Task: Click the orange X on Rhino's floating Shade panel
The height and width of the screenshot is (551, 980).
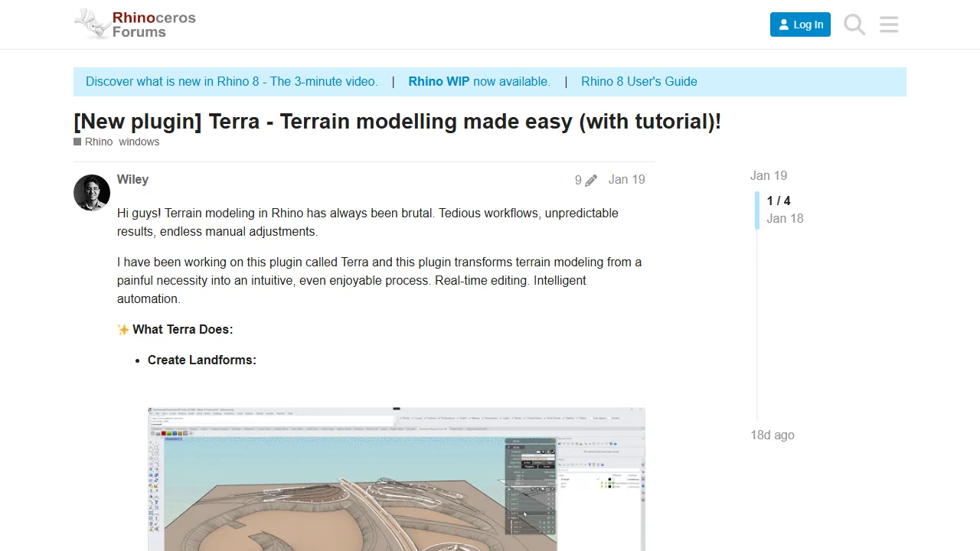Action: point(553,441)
